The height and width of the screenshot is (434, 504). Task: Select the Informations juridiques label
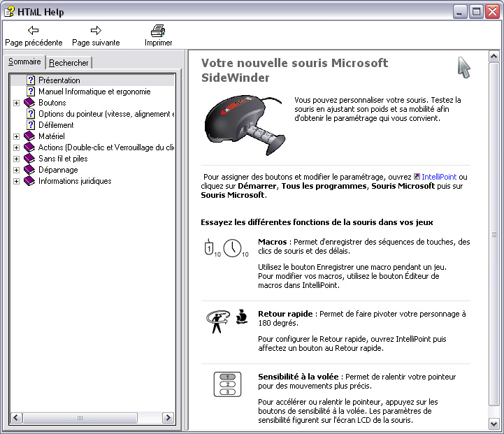pyautogui.click(x=75, y=181)
